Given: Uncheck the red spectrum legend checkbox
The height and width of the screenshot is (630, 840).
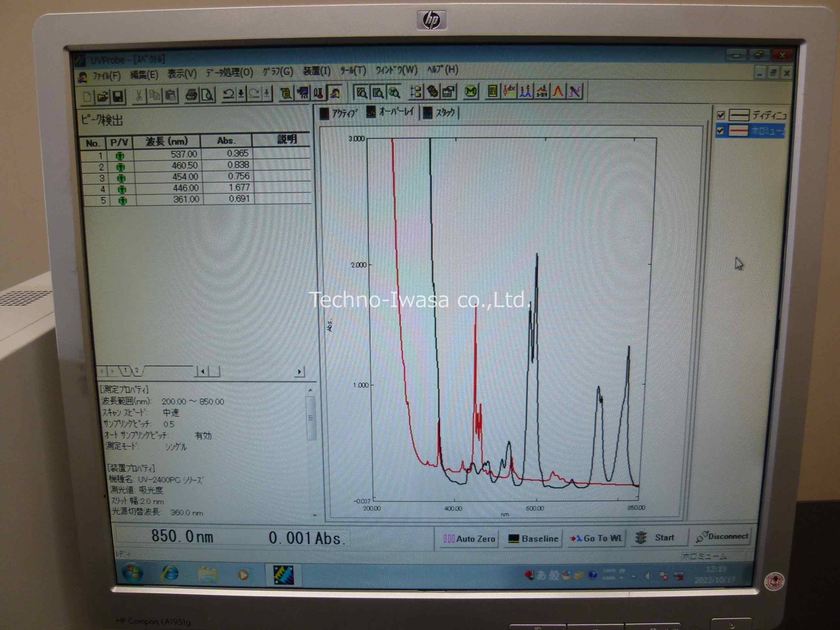Looking at the screenshot, I should tap(720, 131).
